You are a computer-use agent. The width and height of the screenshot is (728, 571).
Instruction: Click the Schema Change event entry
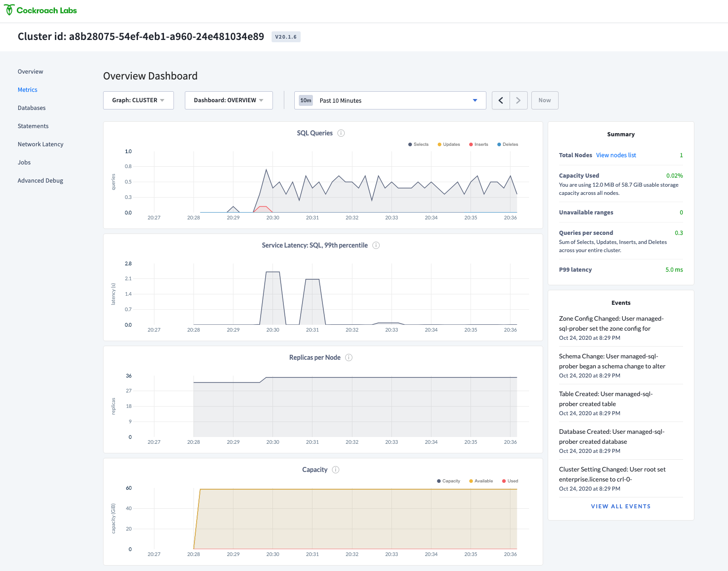click(621, 366)
